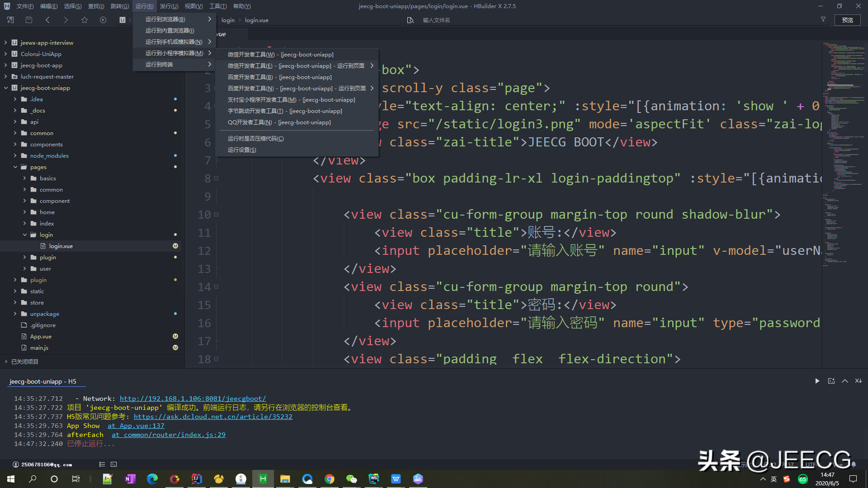Viewport: 868px width, 488px height.
Task: Open OneNote from the taskbar
Action: (130, 479)
